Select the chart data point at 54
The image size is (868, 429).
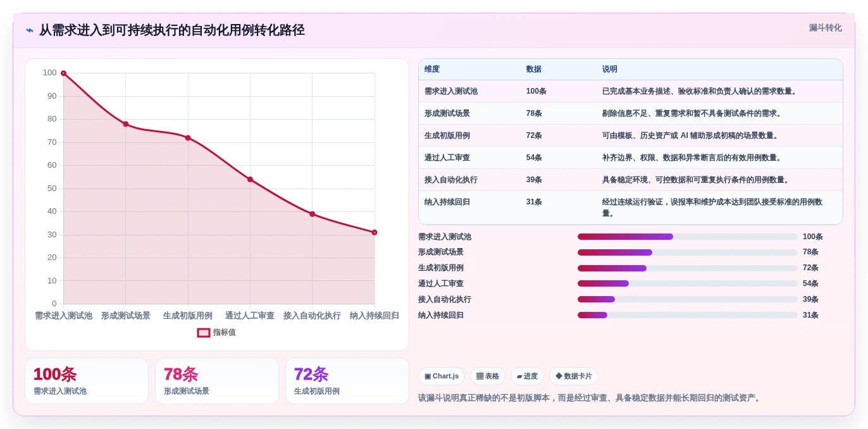tap(250, 180)
